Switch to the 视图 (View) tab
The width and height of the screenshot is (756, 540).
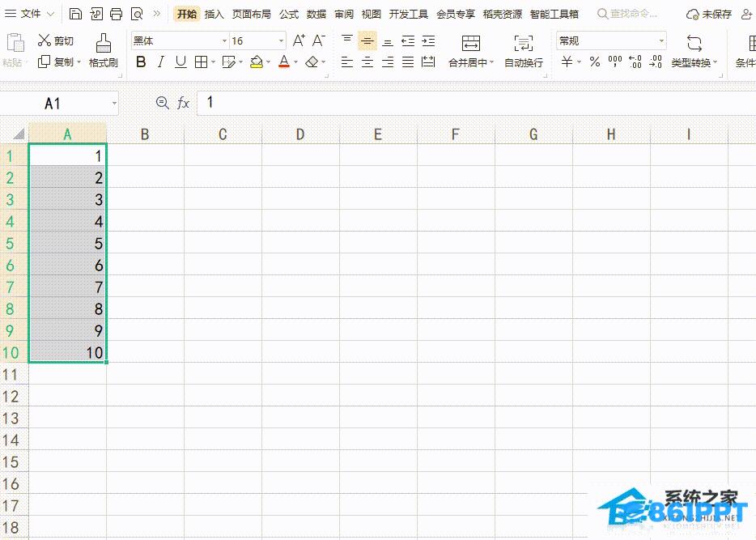[x=372, y=14]
